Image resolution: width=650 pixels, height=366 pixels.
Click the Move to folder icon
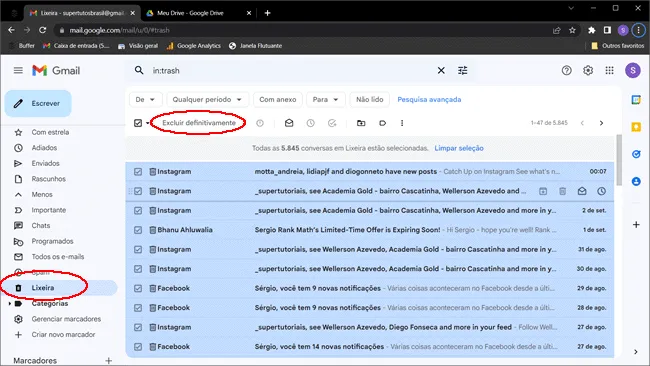(x=361, y=123)
